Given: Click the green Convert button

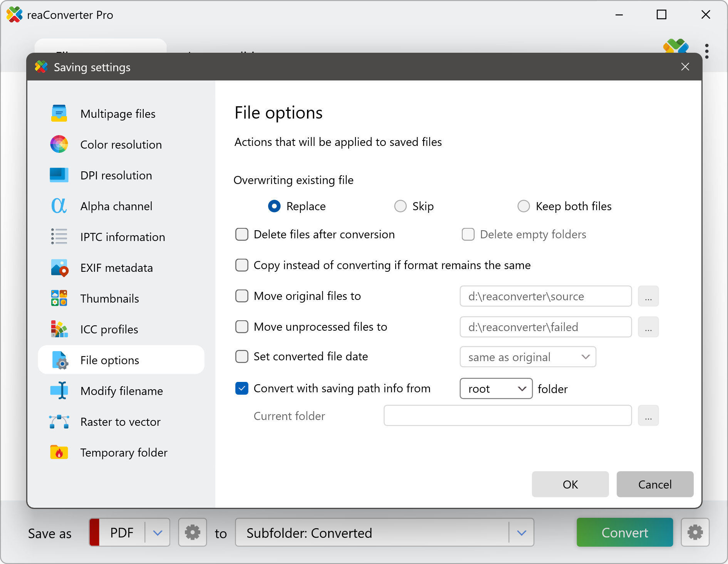Looking at the screenshot, I should pos(624,532).
